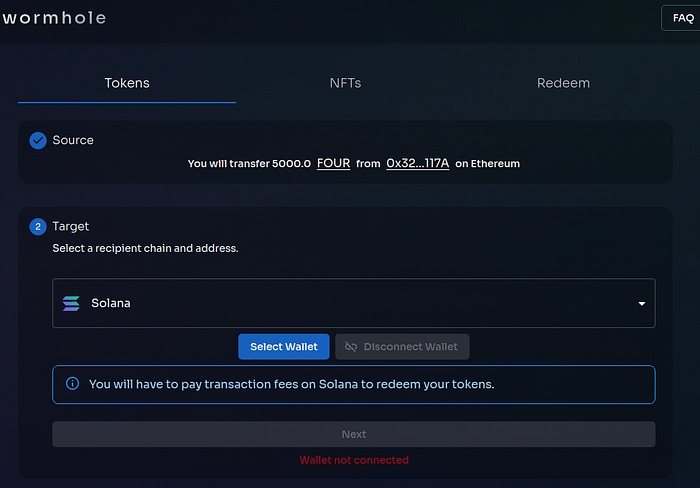Click the 0x32...117A address link

coord(417,163)
